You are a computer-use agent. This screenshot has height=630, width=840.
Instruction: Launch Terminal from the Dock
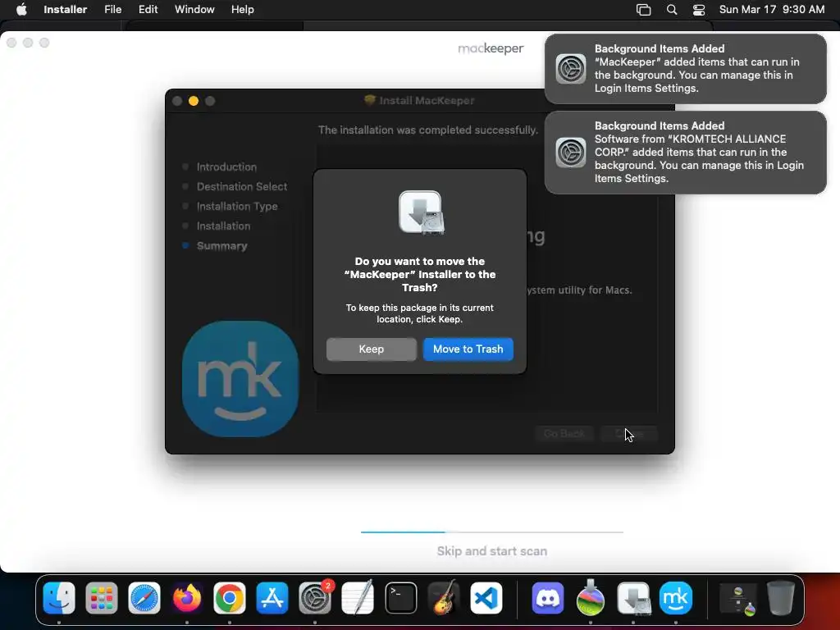coord(400,598)
